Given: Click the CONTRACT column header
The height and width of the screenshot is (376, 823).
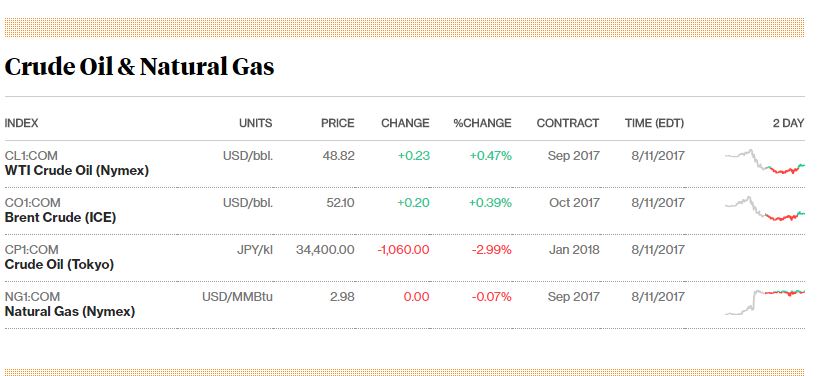Looking at the screenshot, I should click(x=567, y=123).
